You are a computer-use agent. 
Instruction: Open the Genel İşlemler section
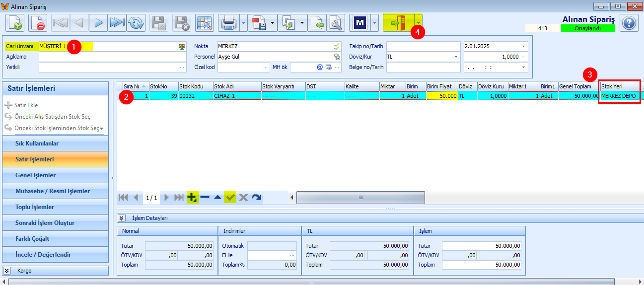click(x=55, y=175)
